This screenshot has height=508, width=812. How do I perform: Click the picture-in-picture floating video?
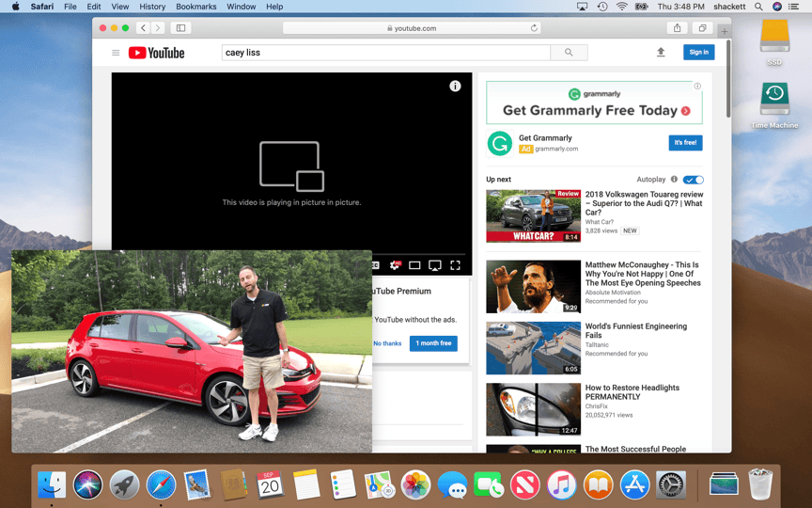(x=192, y=352)
